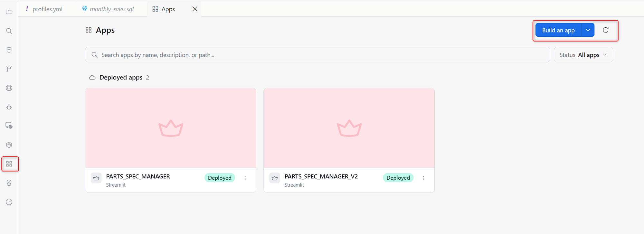Close the Apps tab
644x234 pixels.
195,9
